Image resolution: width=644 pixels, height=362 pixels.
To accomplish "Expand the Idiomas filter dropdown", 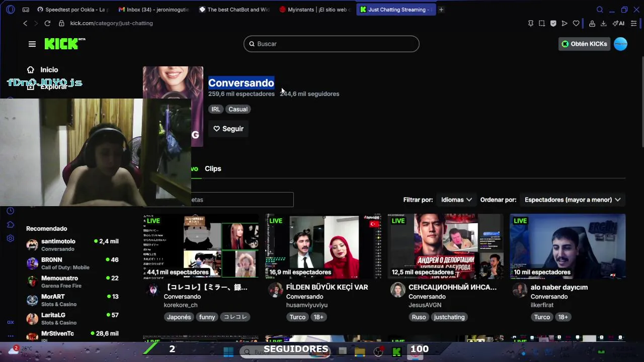I will (x=456, y=200).
